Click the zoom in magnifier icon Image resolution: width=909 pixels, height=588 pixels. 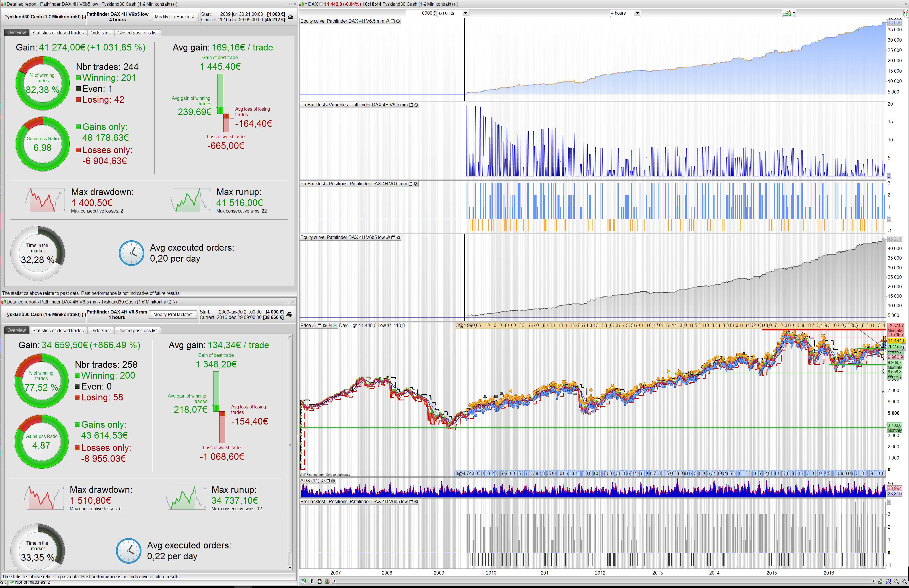point(904,581)
